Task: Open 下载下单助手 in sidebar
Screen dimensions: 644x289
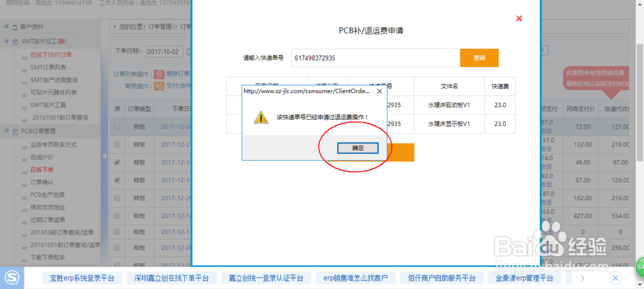Action: pos(48,257)
